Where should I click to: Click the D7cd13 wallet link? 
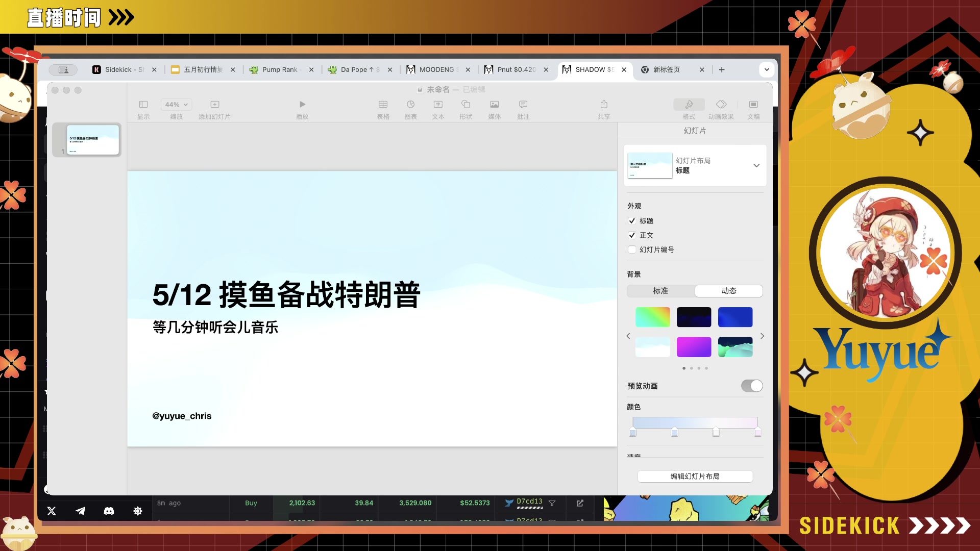(x=529, y=501)
